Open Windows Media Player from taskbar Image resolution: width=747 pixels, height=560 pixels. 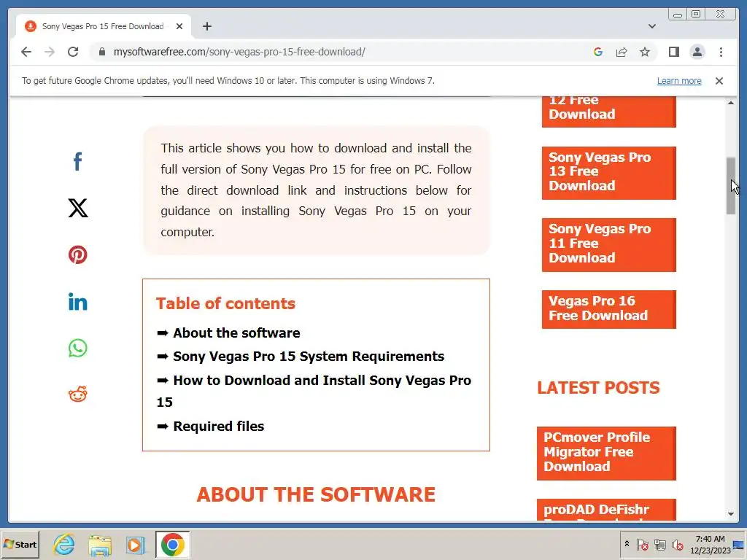click(135, 544)
